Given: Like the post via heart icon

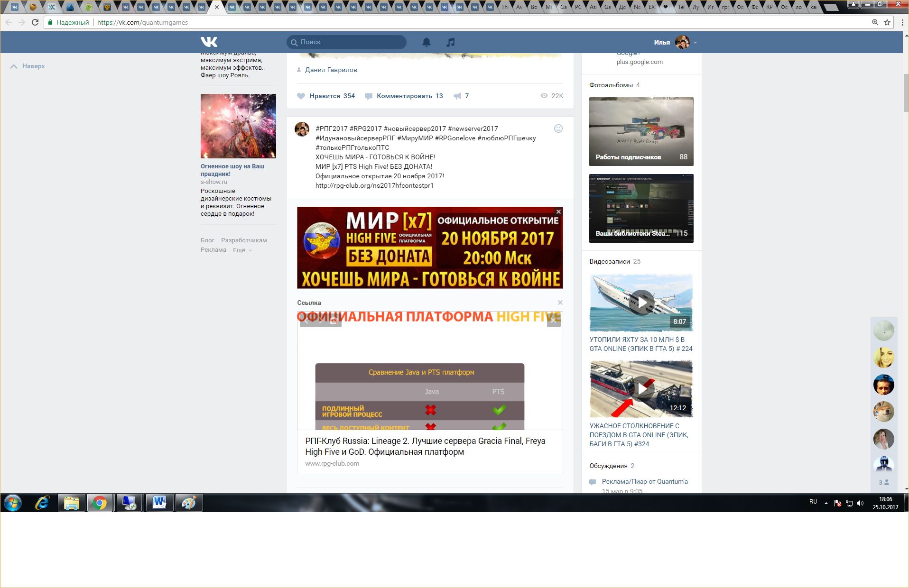Looking at the screenshot, I should [301, 96].
